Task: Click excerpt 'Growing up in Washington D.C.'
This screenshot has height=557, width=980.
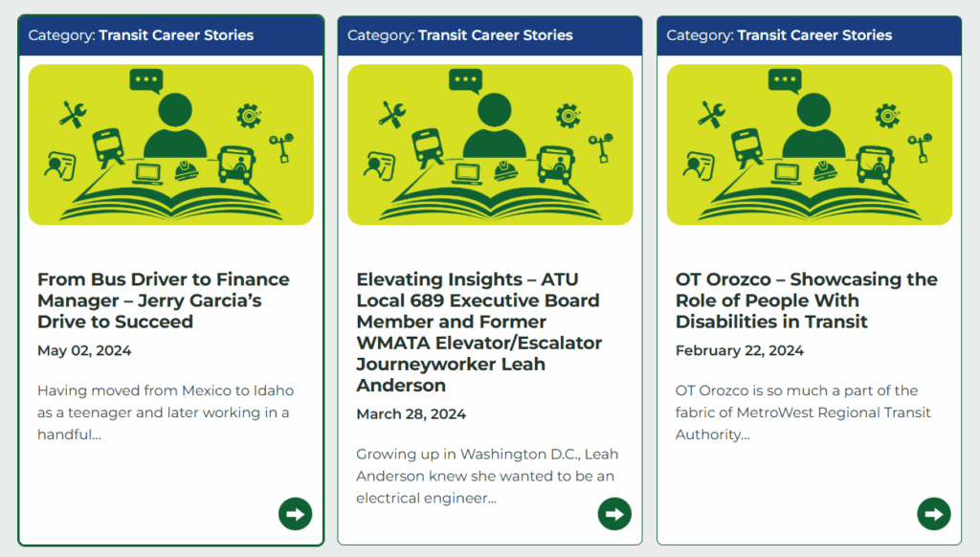Action: tap(487, 477)
